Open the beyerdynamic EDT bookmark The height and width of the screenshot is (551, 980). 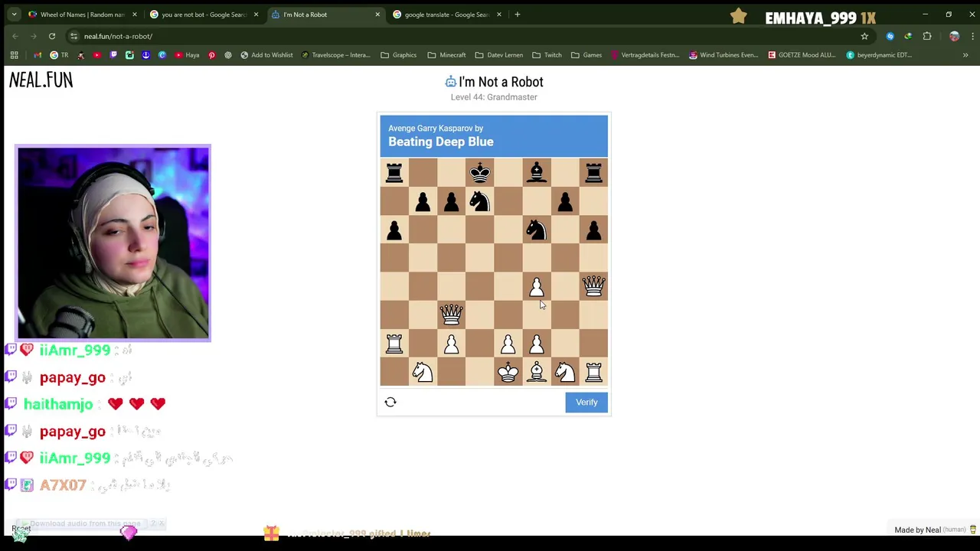(x=879, y=55)
